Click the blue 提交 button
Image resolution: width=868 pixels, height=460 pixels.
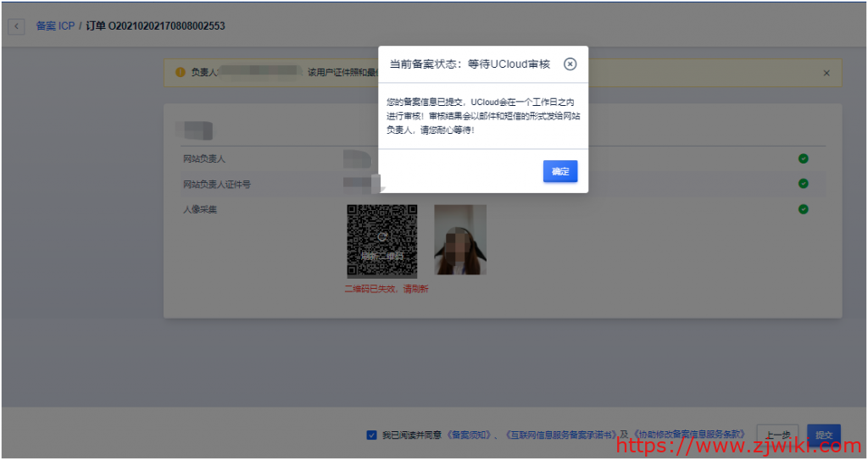click(823, 435)
